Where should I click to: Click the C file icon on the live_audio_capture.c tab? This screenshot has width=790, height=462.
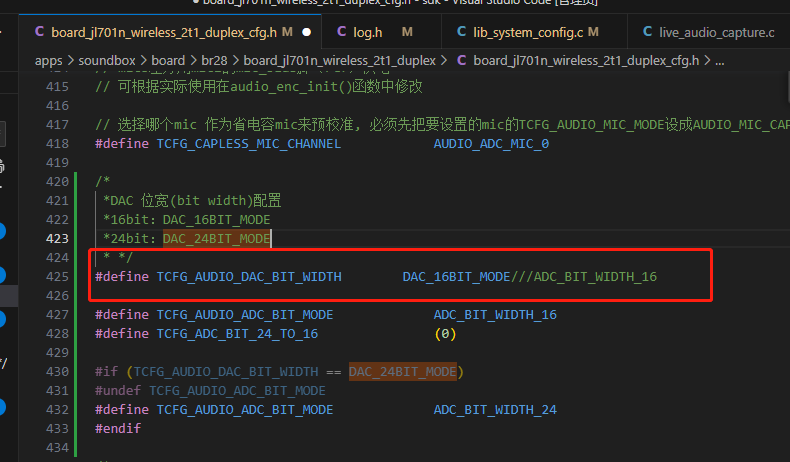click(x=648, y=32)
